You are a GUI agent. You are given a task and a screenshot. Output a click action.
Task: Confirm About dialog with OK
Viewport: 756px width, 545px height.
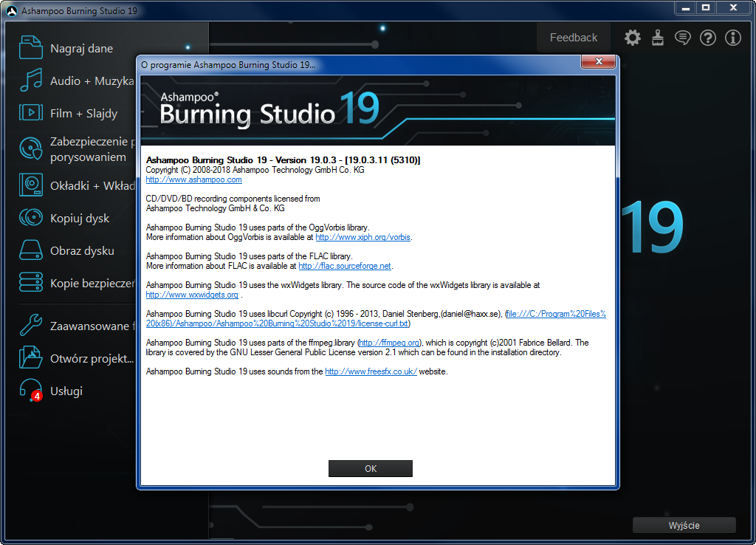click(371, 468)
